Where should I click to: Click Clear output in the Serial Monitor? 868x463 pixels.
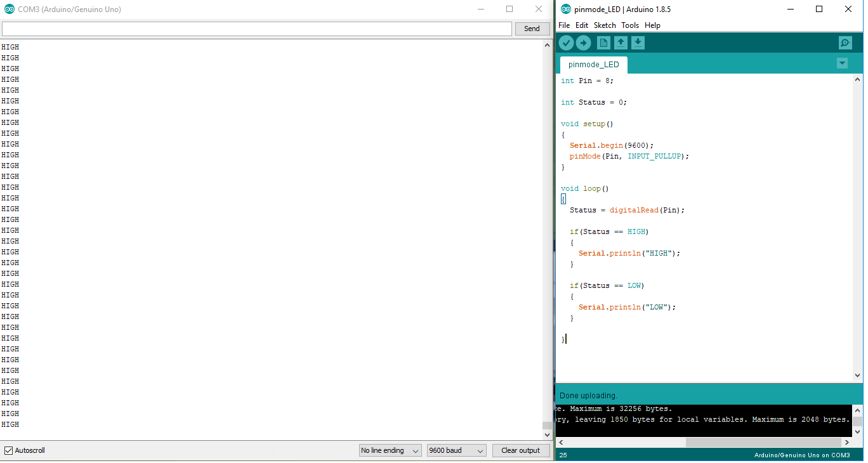tap(521, 450)
